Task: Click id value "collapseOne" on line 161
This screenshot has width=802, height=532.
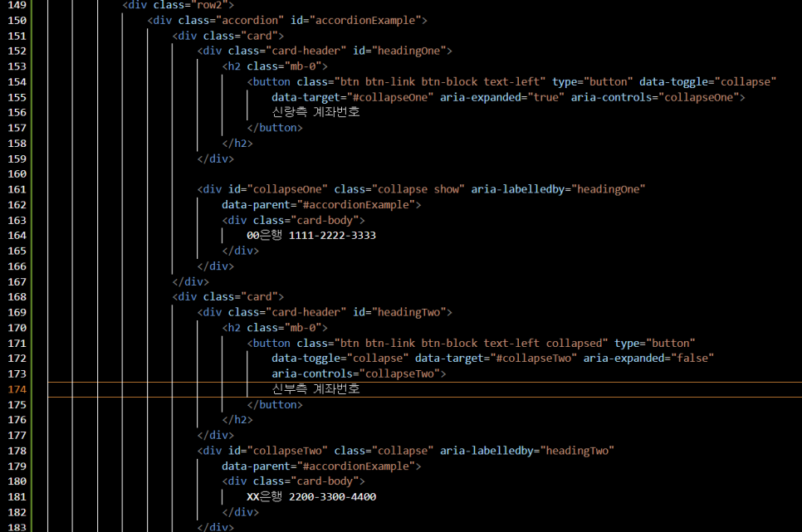Action: click(x=287, y=189)
